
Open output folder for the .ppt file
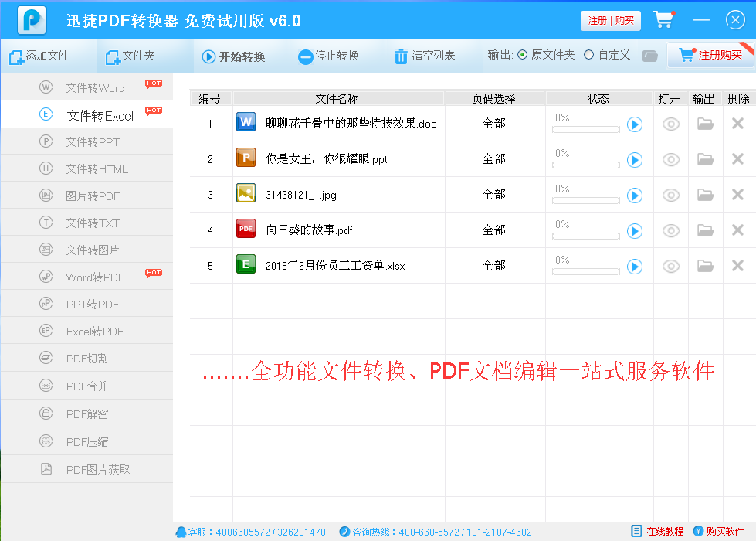[705, 158]
